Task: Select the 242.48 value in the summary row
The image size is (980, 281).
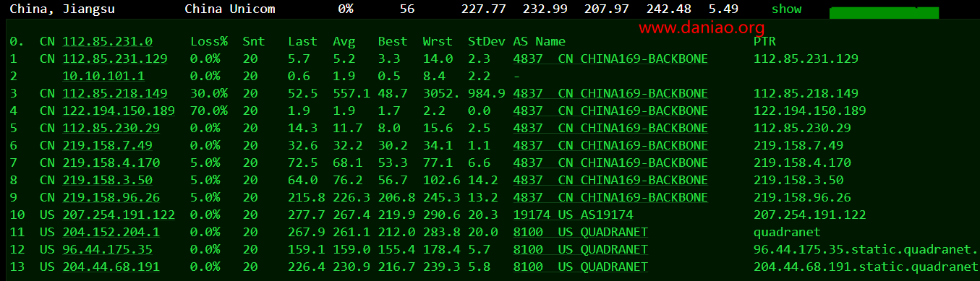Action: click(x=668, y=9)
